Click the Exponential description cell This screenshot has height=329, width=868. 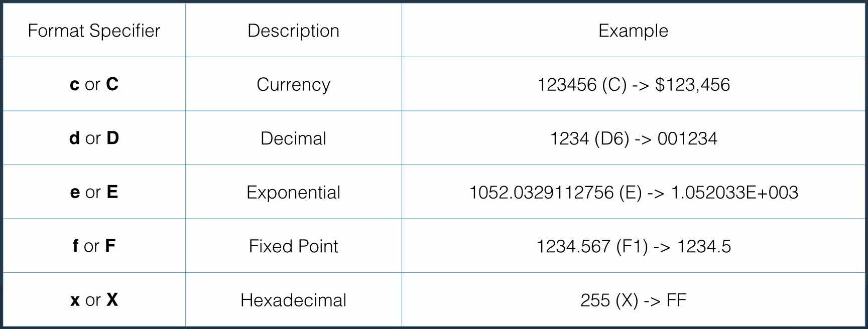pos(293,193)
